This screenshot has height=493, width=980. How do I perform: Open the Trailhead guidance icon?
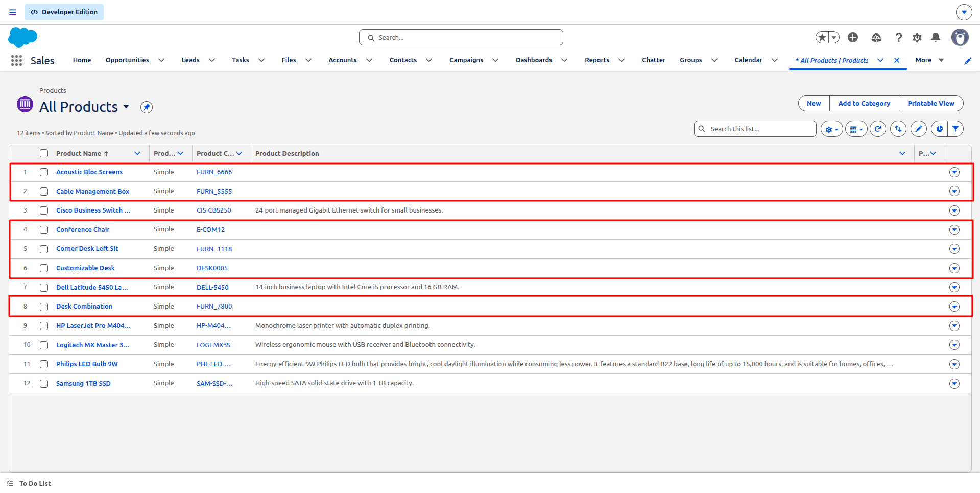(876, 37)
